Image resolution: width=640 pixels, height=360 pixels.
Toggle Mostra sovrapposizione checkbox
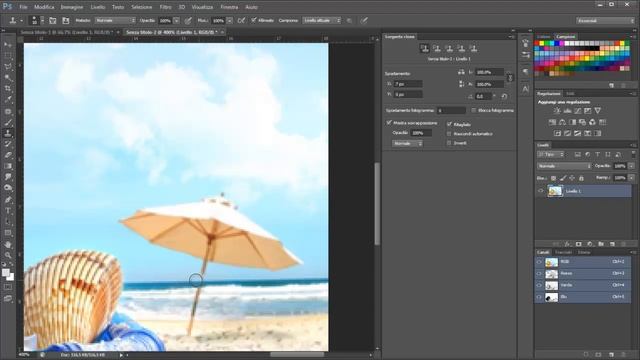(x=389, y=122)
